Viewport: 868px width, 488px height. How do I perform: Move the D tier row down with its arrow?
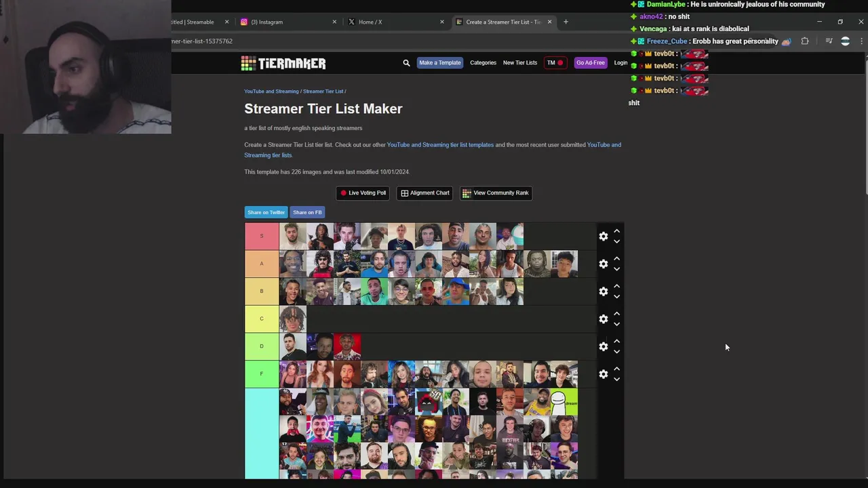pyautogui.click(x=616, y=352)
